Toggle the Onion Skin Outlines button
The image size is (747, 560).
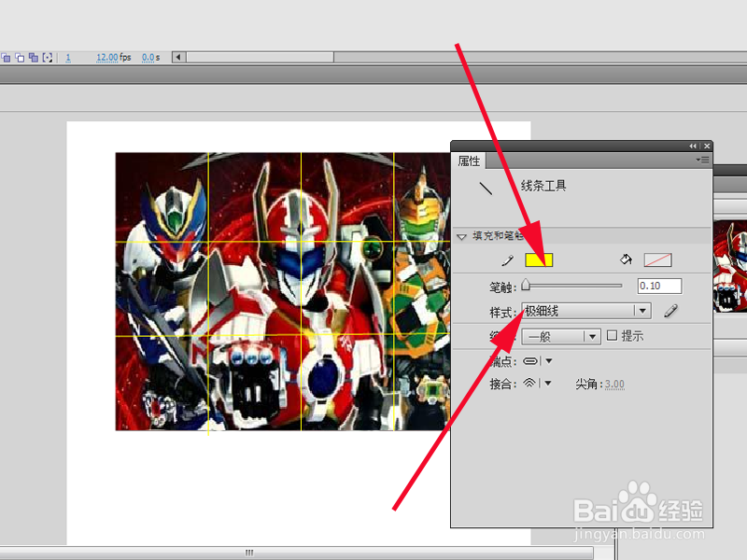click(20, 58)
